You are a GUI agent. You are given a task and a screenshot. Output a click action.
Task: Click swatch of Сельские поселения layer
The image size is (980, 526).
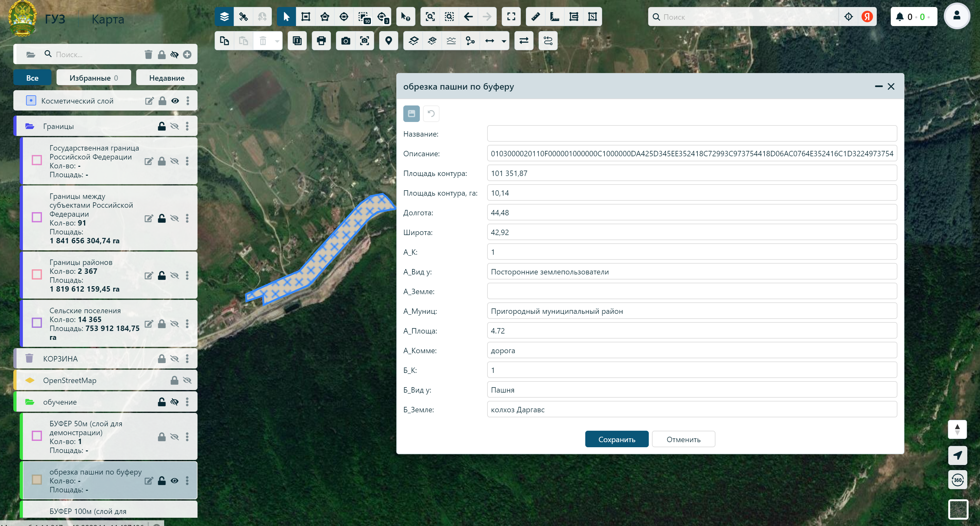(37, 323)
